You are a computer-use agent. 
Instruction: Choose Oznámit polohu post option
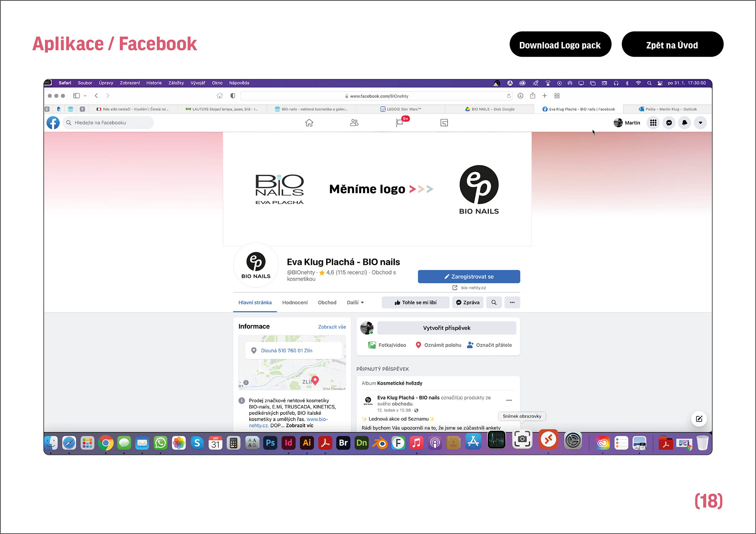(x=438, y=345)
